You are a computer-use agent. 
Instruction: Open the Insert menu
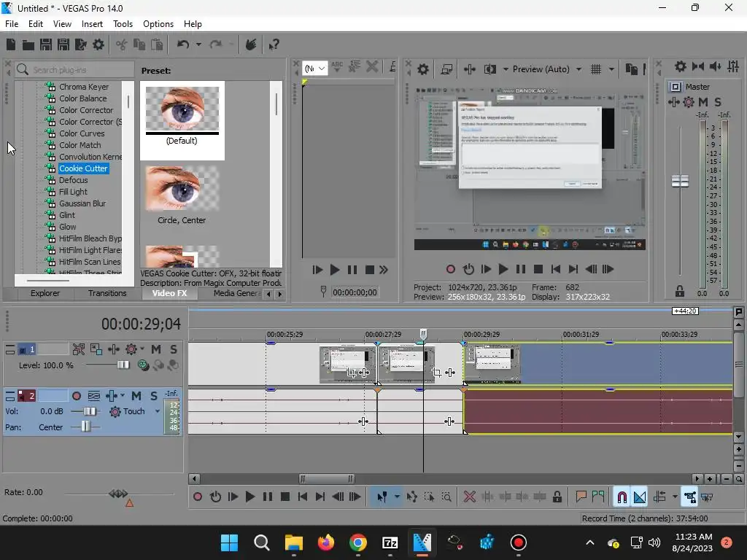point(92,24)
